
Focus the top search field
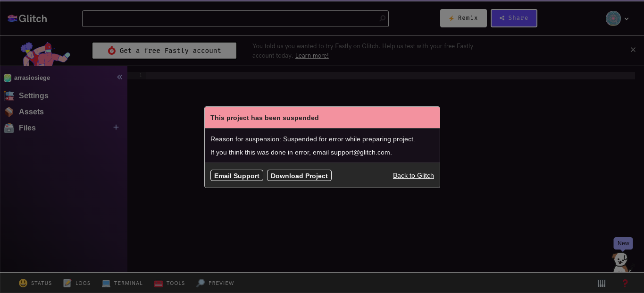coord(235,18)
